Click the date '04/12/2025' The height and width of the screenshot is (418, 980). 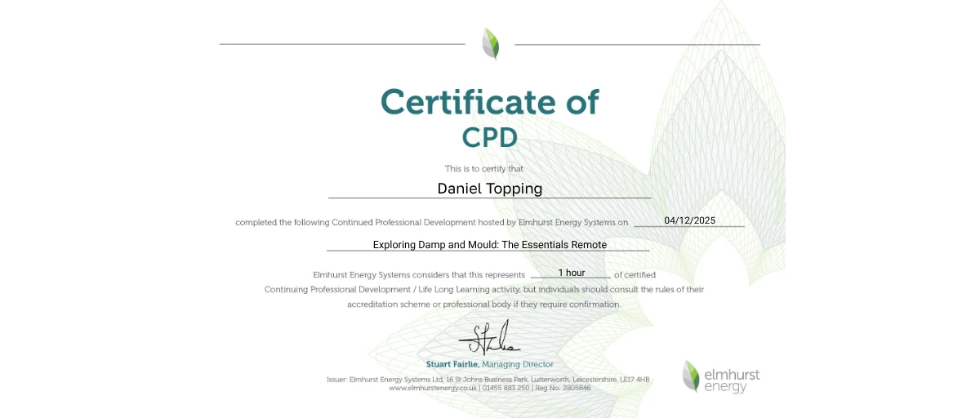[x=690, y=220]
